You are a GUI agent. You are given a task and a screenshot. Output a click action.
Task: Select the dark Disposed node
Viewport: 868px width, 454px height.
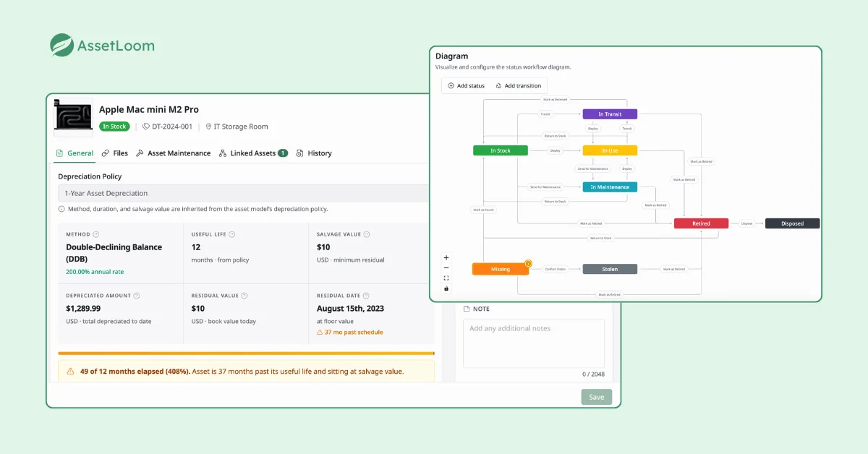792,223
